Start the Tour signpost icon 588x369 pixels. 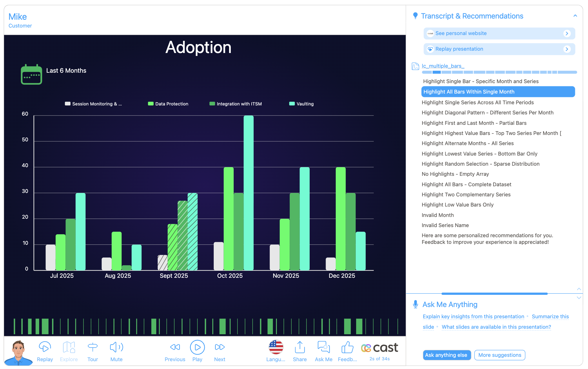(x=92, y=347)
